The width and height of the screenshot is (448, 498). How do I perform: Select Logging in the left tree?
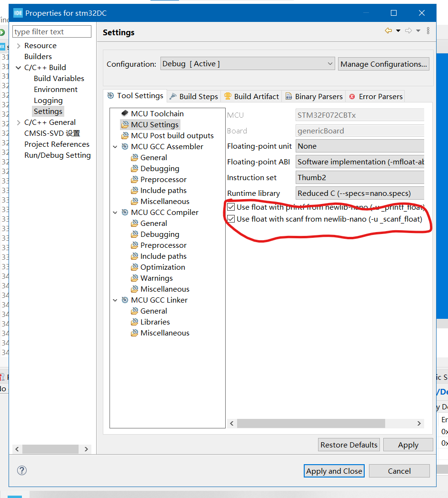(x=48, y=101)
